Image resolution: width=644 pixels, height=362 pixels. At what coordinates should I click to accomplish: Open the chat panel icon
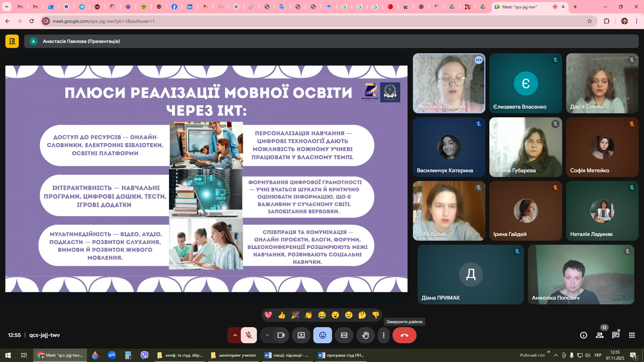point(615,335)
